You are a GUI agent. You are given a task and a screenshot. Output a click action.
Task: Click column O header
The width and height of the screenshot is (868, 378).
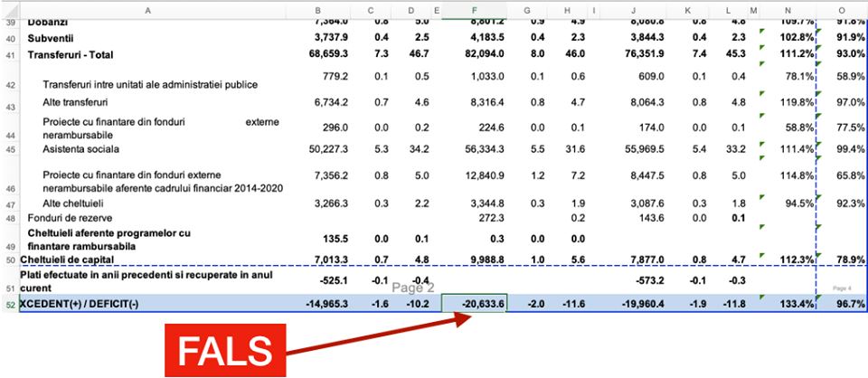[x=841, y=9]
